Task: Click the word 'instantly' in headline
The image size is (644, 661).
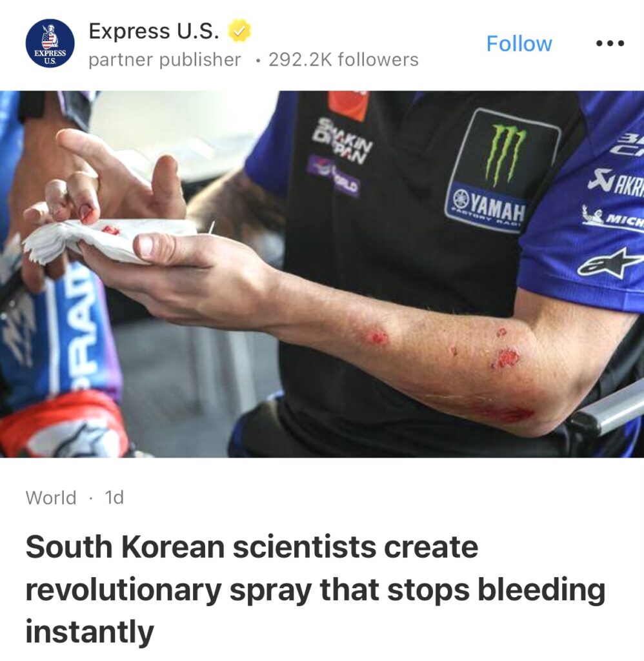Action: click(x=90, y=631)
